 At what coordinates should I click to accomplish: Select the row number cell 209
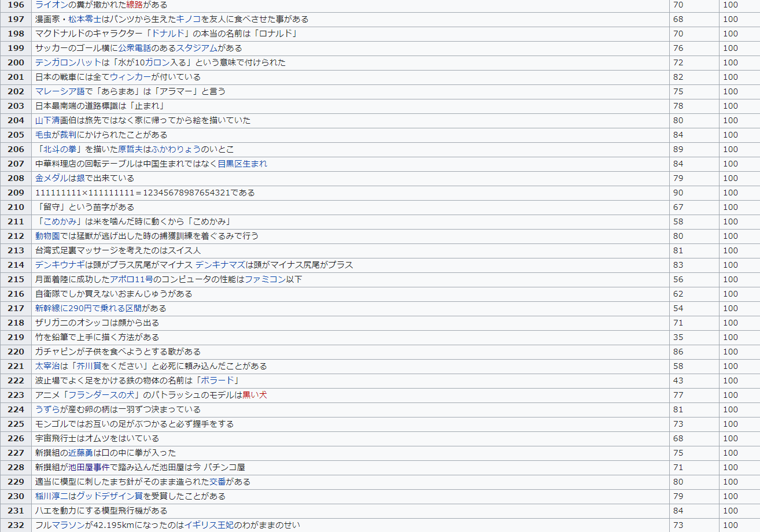[x=16, y=193]
